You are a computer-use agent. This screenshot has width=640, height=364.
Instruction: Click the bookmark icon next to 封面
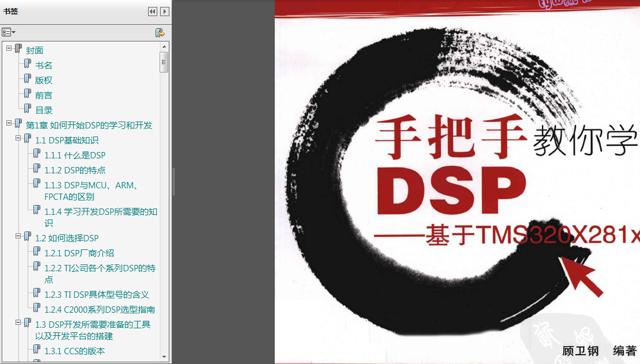tap(18, 50)
